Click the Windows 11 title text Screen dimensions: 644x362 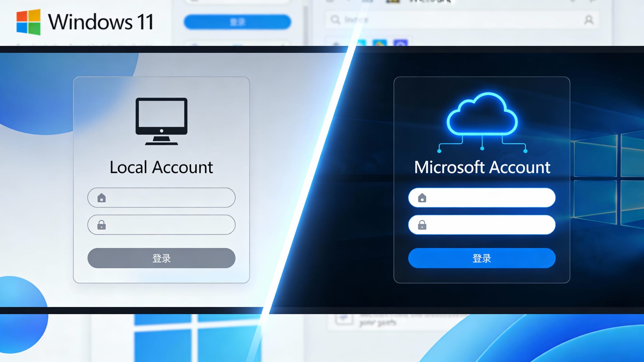101,22
